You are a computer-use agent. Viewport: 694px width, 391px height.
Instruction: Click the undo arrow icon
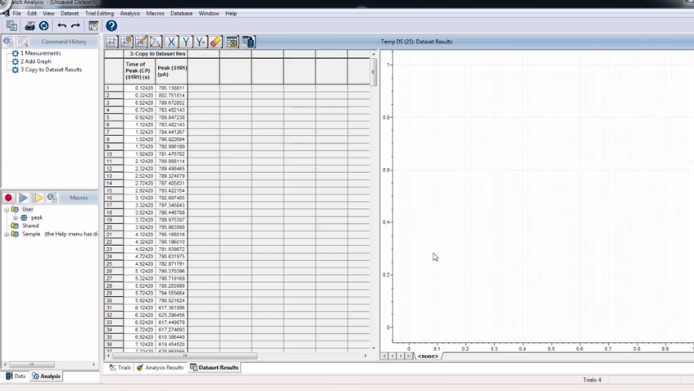click(62, 26)
